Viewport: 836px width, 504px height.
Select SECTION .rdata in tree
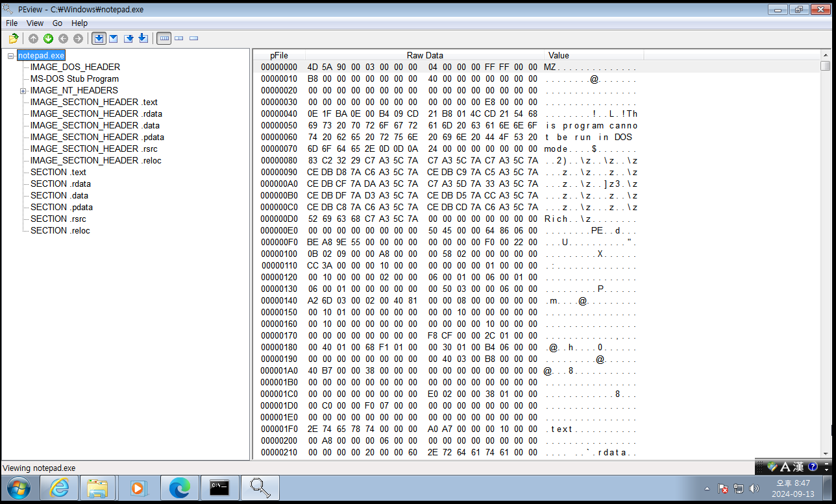(60, 184)
